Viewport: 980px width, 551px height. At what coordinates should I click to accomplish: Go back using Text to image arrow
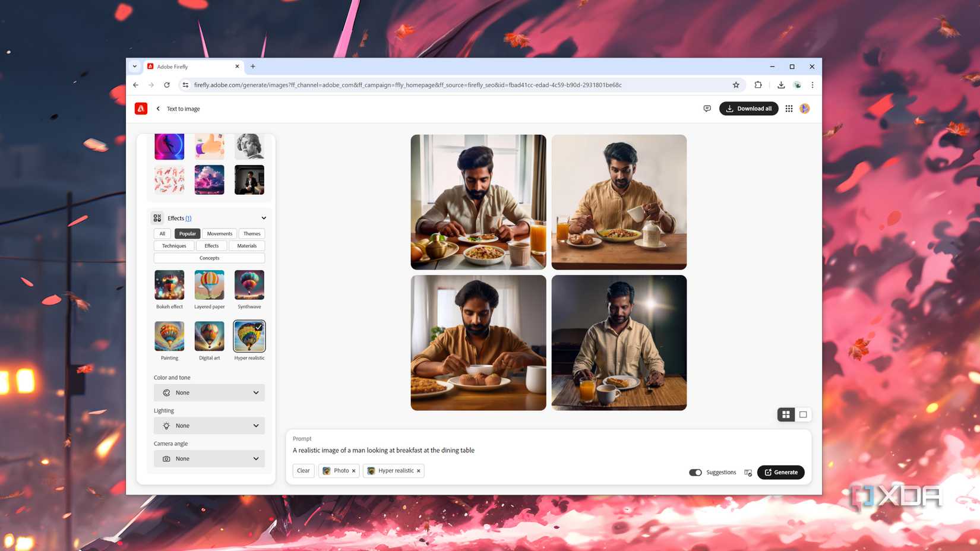[x=158, y=109]
